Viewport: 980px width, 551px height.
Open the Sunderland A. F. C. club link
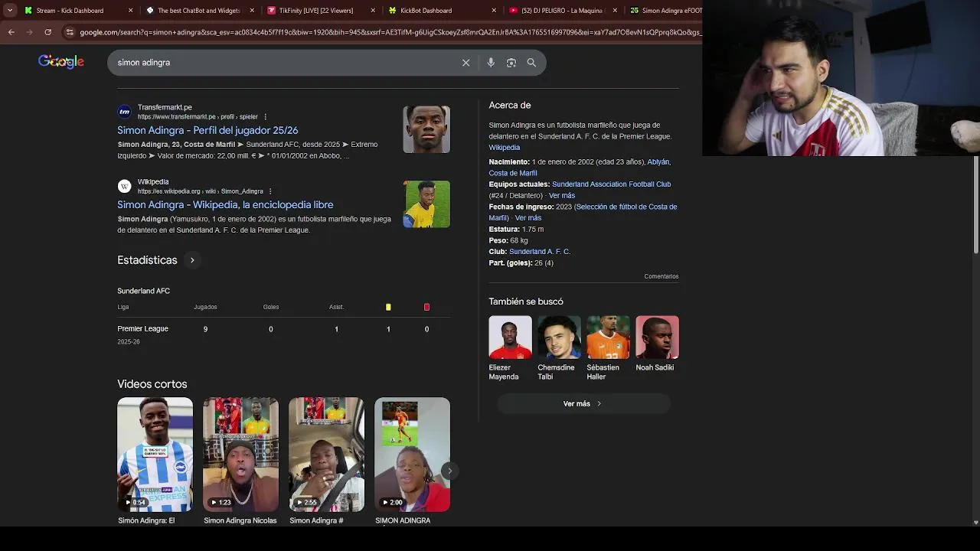pos(540,252)
